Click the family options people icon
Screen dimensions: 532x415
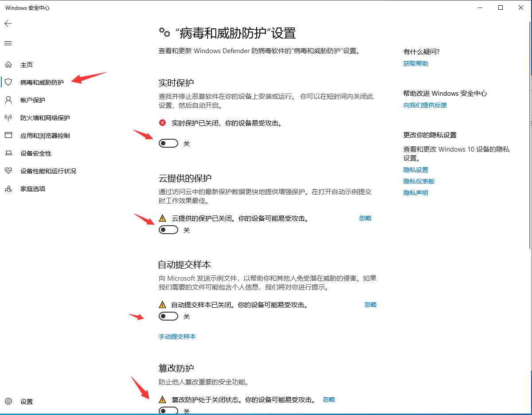click(8, 189)
